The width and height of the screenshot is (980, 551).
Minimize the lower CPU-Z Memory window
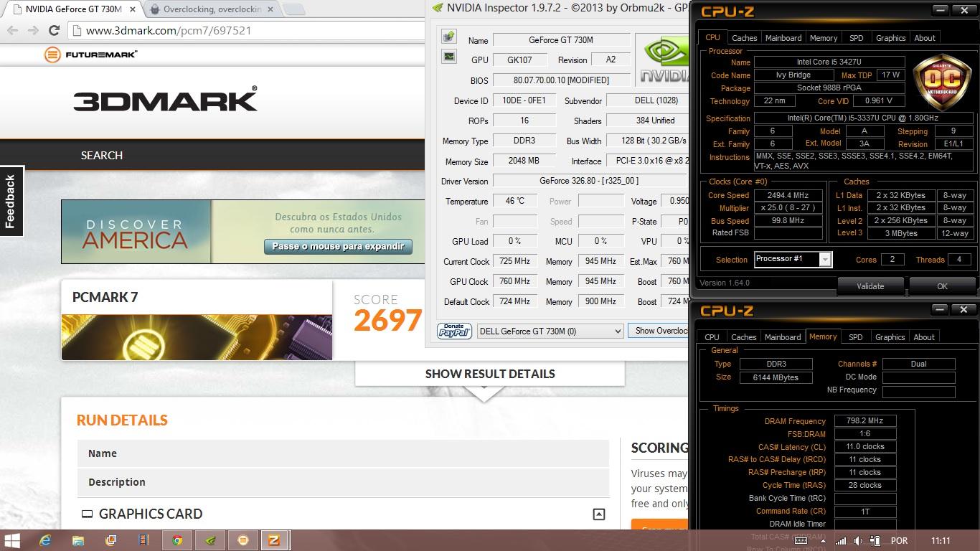pos(940,309)
